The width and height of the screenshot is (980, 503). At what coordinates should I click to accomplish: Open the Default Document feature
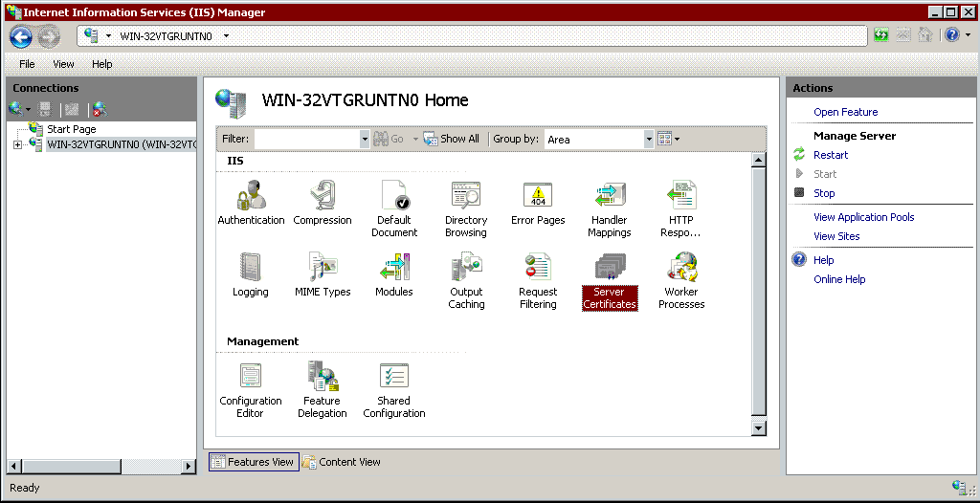click(x=394, y=209)
